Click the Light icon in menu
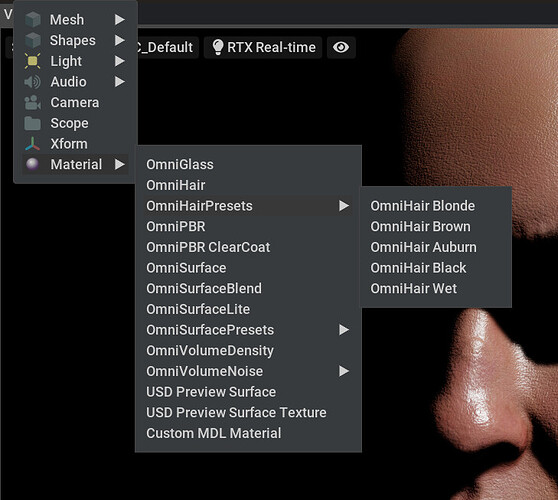The height and width of the screenshot is (500, 558). pos(32,61)
